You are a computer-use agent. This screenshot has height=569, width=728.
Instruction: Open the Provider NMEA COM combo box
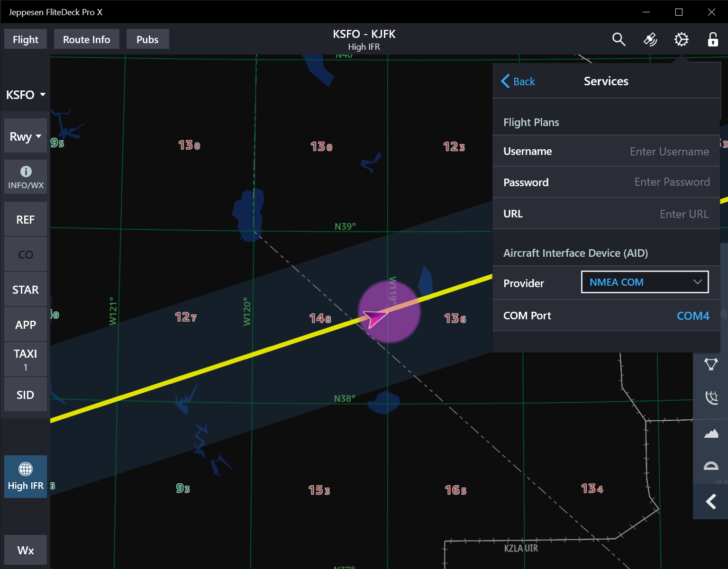coord(645,282)
